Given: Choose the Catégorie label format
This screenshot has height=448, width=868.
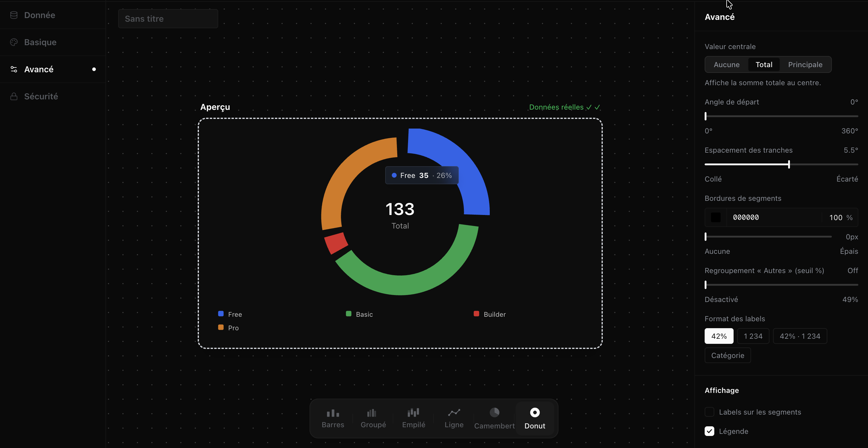Looking at the screenshot, I should pos(728,355).
